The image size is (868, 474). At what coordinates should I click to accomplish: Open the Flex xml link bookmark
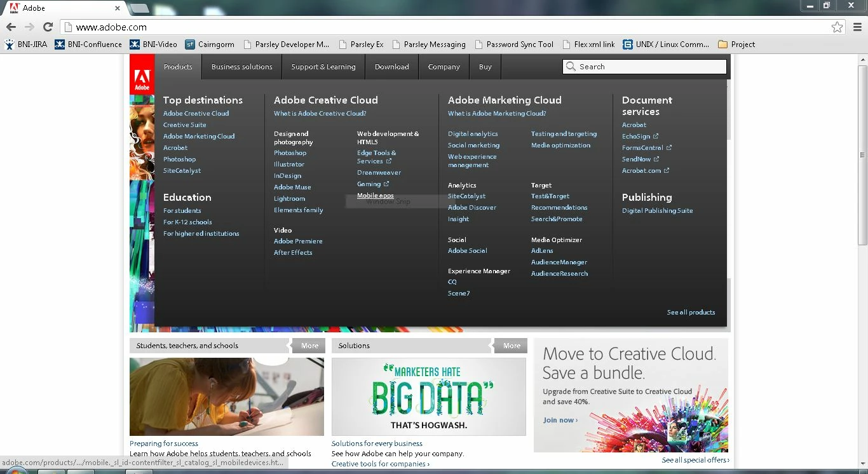(588, 44)
